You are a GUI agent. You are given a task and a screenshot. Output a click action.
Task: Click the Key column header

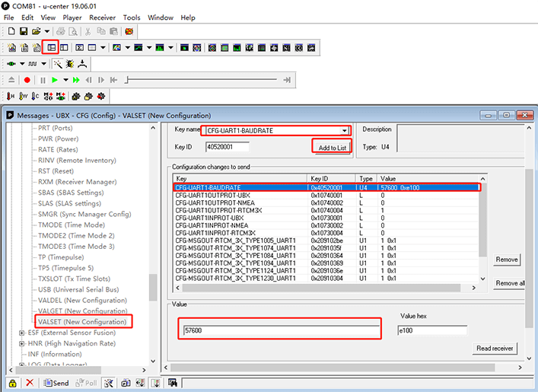[x=240, y=179]
